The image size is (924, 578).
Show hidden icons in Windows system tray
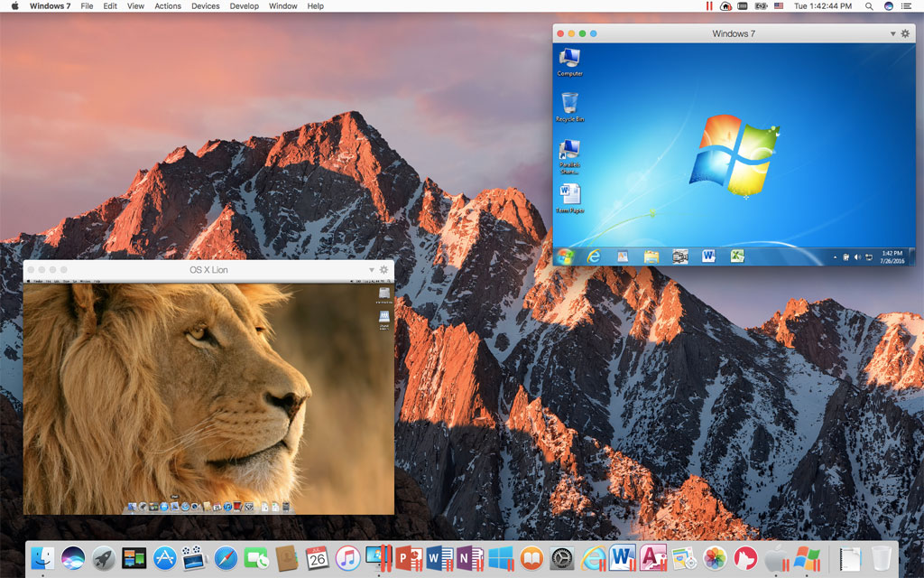click(835, 257)
